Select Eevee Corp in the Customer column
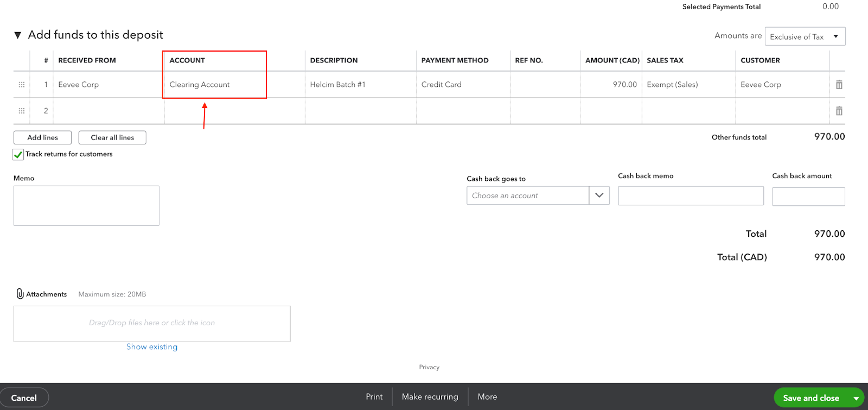 point(782,85)
